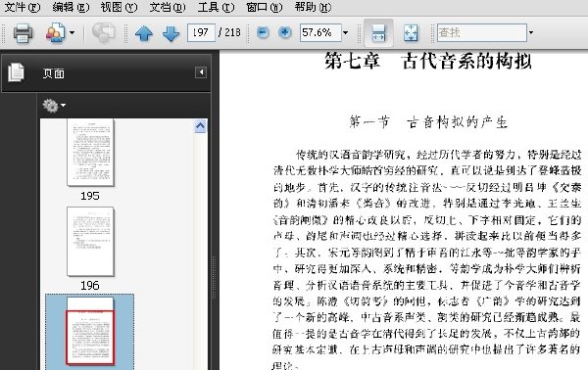The height and width of the screenshot is (370, 588).
Task: Toggle the fit width scrolling mode icon
Action: tap(378, 33)
